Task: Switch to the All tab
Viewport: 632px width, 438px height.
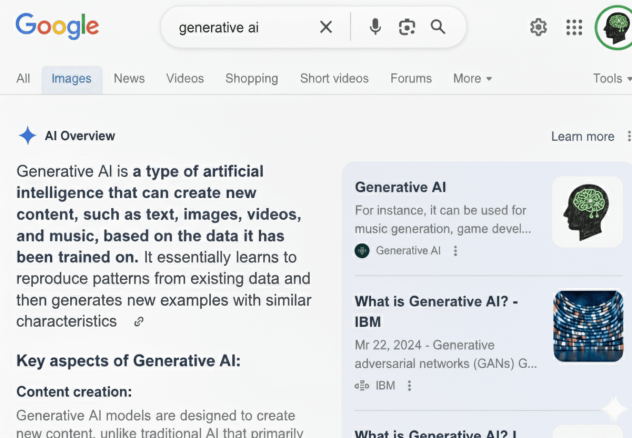Action: [x=23, y=78]
